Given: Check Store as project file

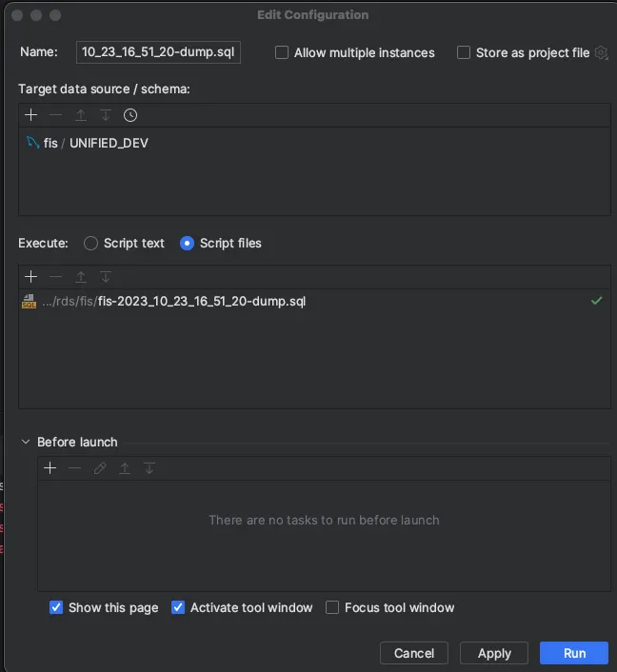Looking at the screenshot, I should coord(464,53).
